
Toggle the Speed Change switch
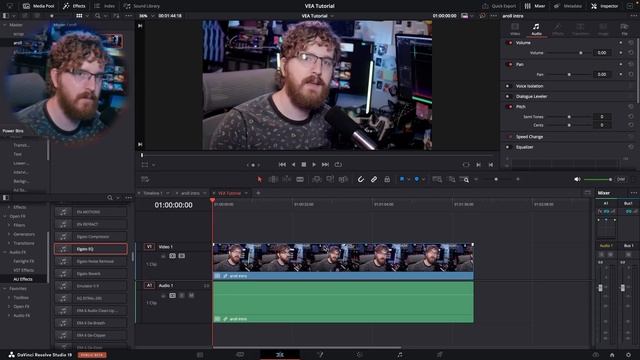click(509, 137)
